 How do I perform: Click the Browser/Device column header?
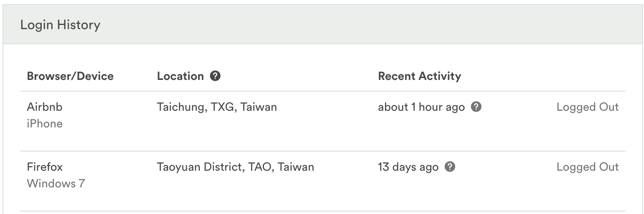coord(70,76)
